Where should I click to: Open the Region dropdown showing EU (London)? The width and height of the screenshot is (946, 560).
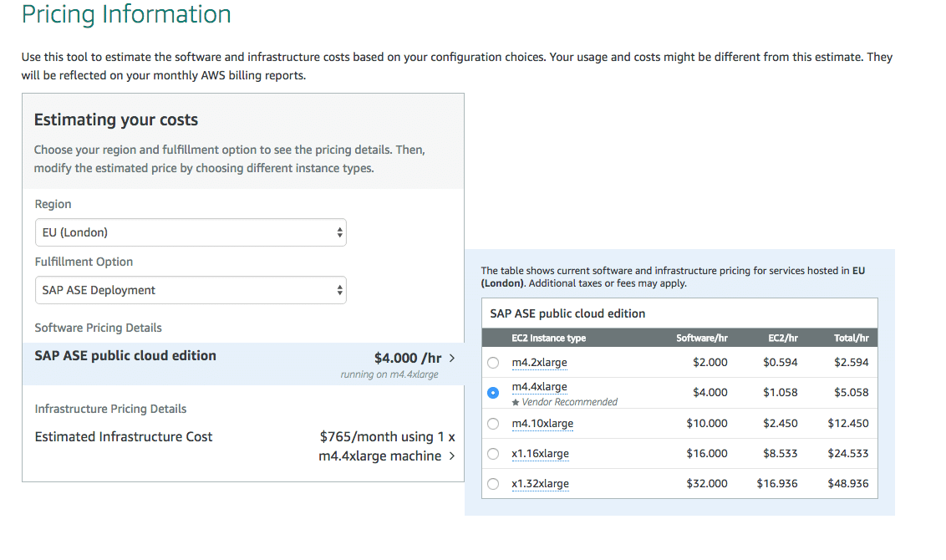tap(191, 232)
